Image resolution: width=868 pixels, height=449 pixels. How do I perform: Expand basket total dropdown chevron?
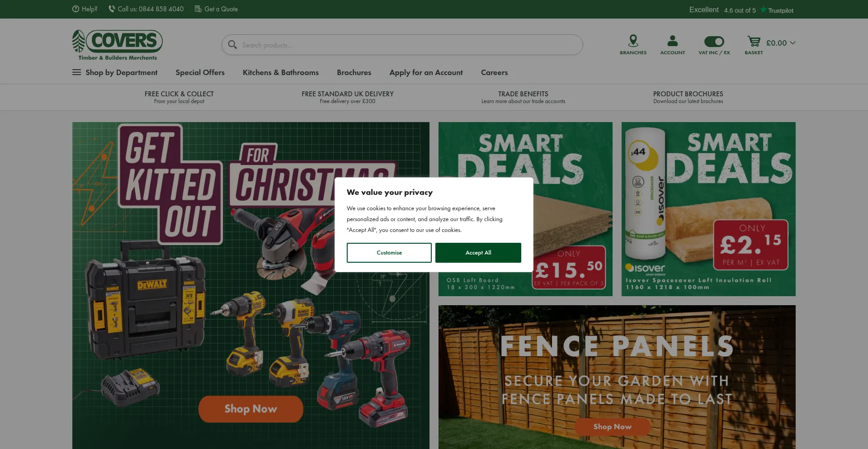point(793,43)
